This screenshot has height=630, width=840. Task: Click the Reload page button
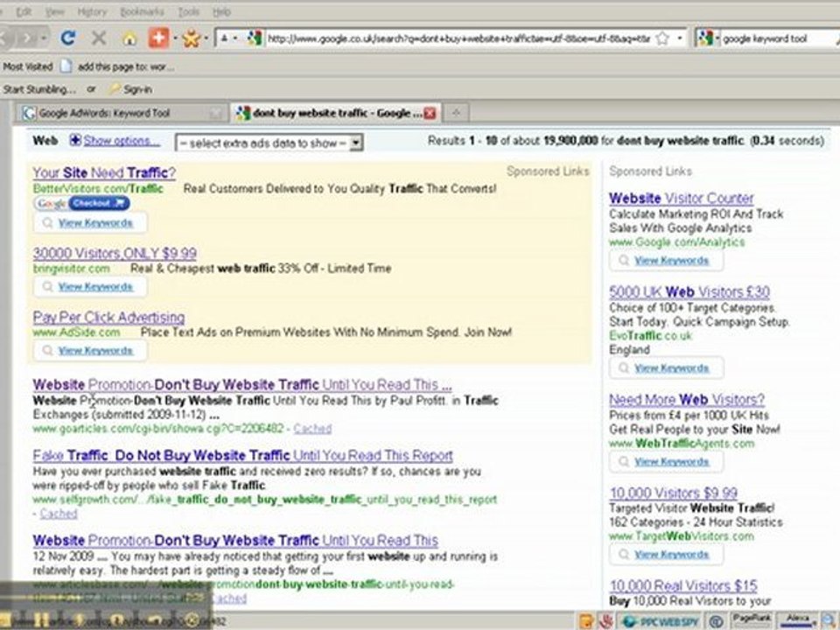pos(68,38)
